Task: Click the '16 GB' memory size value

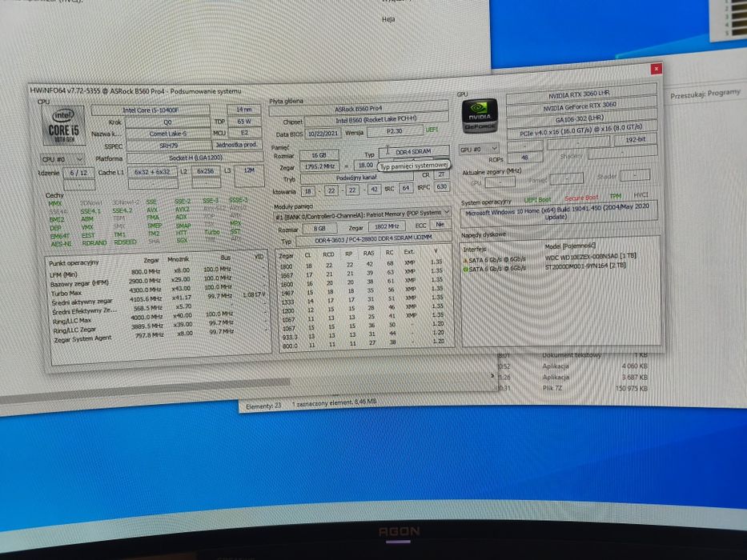Action: point(319,155)
